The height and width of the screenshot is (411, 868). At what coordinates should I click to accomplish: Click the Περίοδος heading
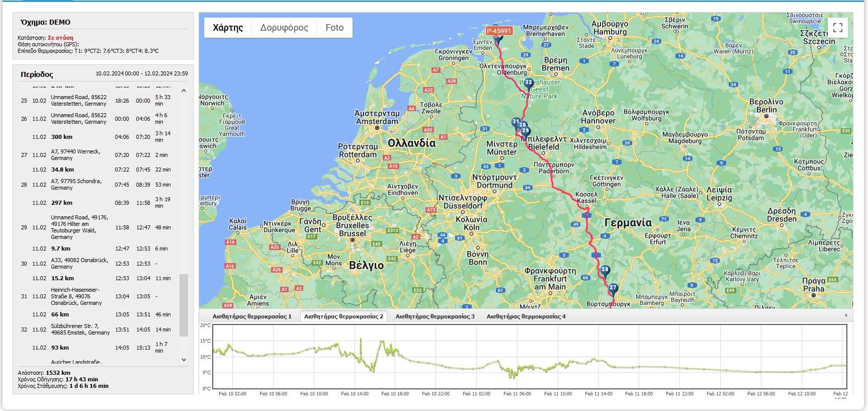(x=37, y=74)
